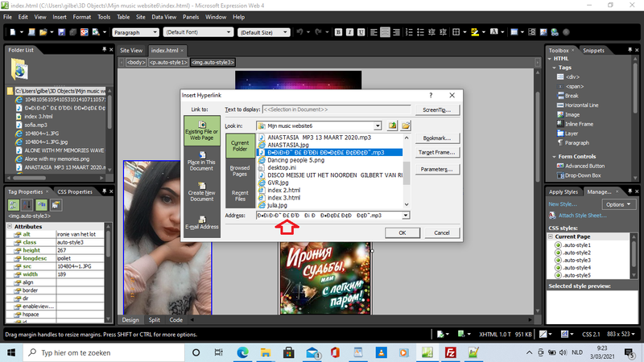
Task: Open the Look in folder dropdown
Action: click(x=378, y=125)
